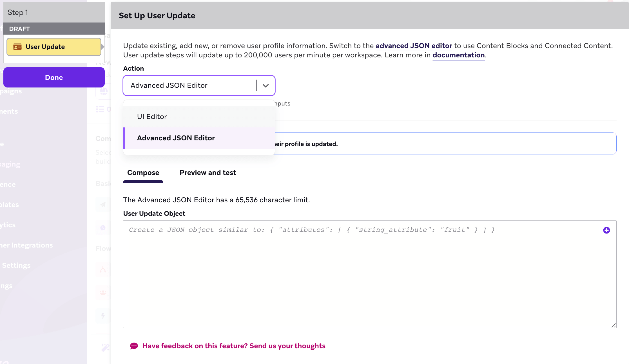This screenshot has height=364, width=629.
Task: Click into User Update Object text area
Action: pos(370,274)
